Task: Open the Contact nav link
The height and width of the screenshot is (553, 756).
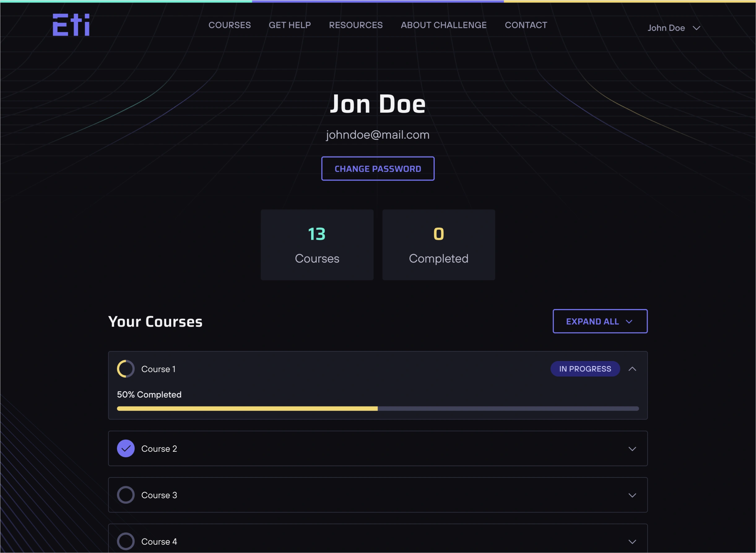Action: 526,25
